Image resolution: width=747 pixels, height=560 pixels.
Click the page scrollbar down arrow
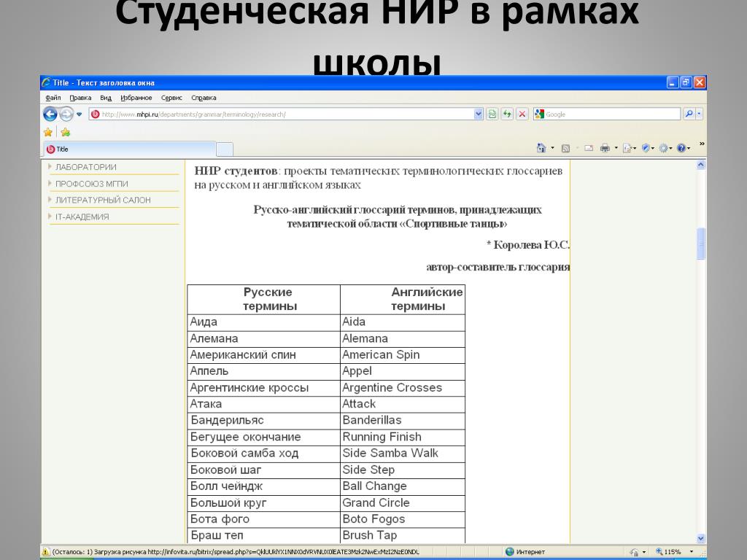coord(701,538)
